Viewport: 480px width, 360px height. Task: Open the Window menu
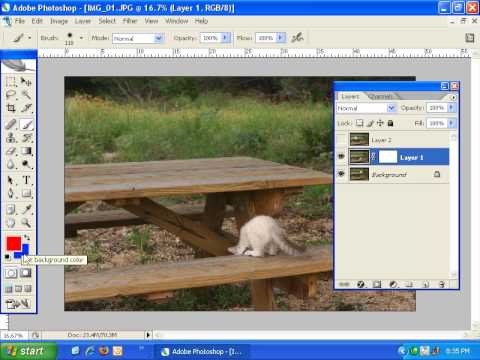point(177,21)
